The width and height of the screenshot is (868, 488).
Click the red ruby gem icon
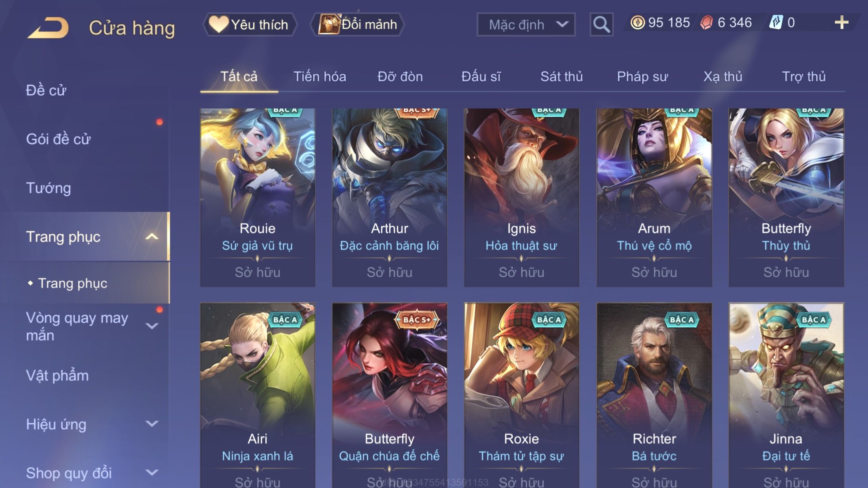click(706, 22)
